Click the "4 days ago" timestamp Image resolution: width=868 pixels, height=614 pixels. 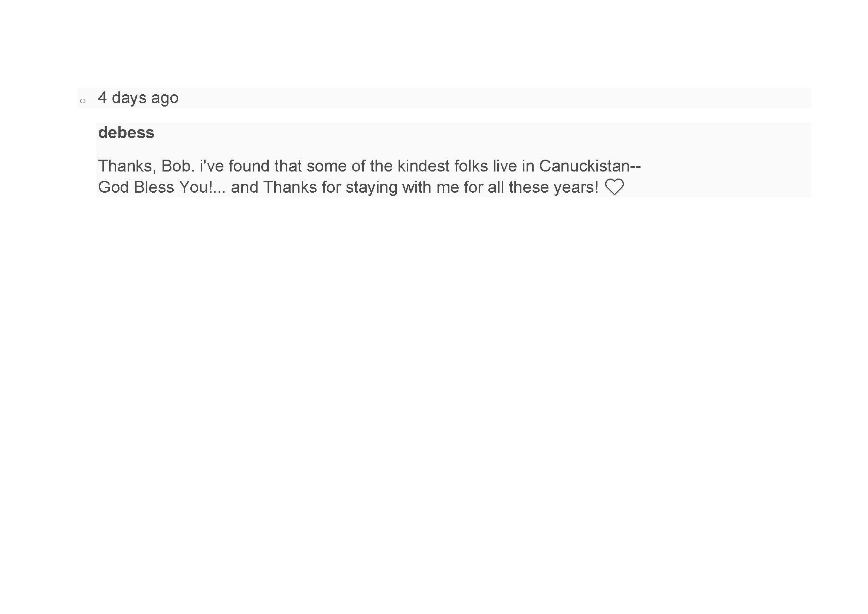(138, 98)
